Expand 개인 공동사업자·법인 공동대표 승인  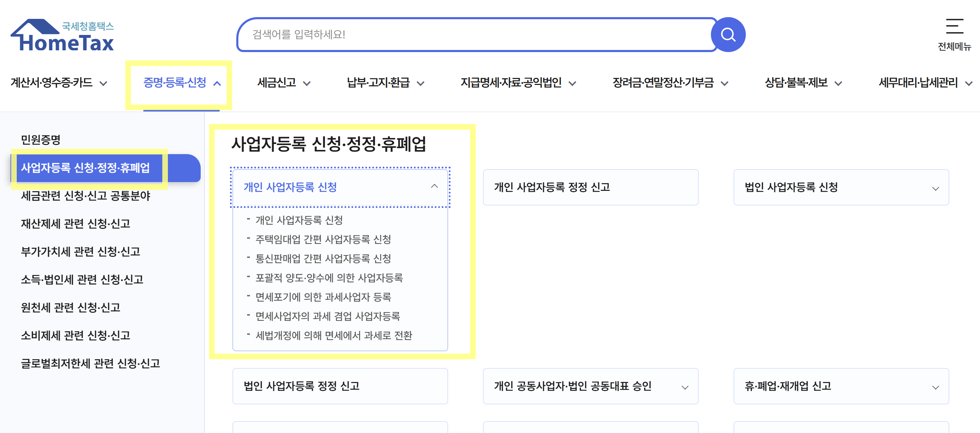(684, 387)
